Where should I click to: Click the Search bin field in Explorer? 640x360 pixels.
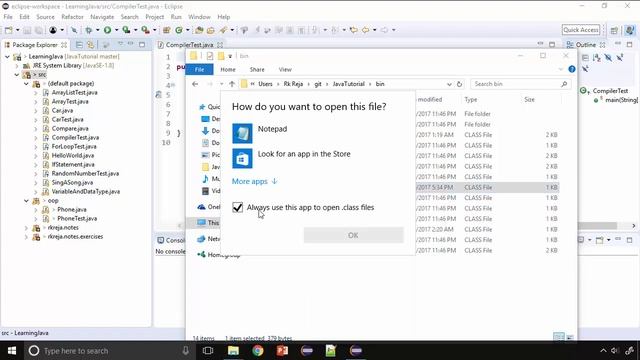(520, 84)
